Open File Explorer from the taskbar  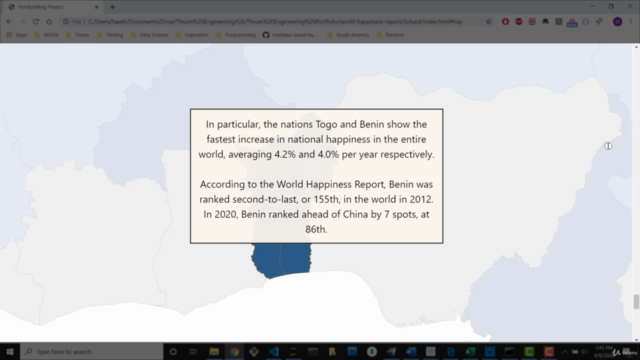pos(214,351)
